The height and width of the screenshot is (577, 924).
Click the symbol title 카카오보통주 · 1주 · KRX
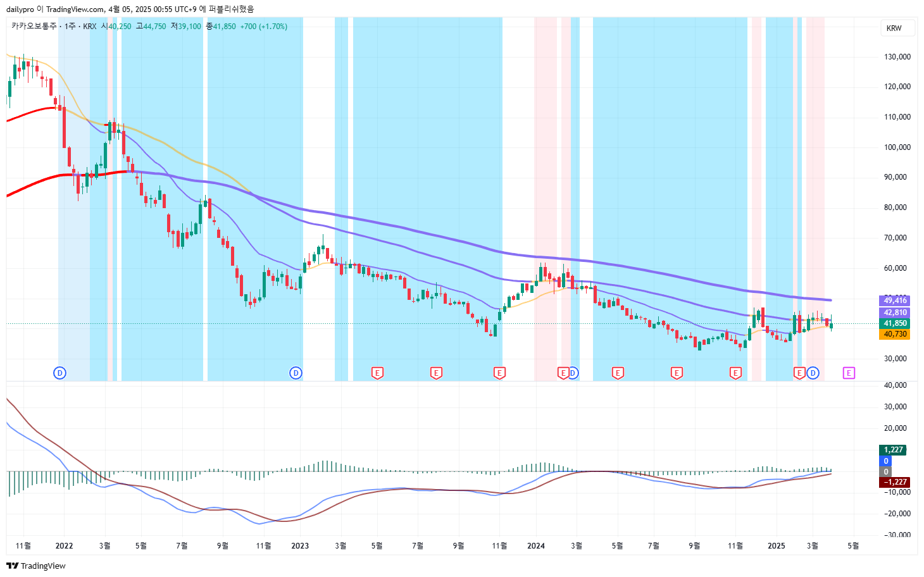[x=54, y=27]
